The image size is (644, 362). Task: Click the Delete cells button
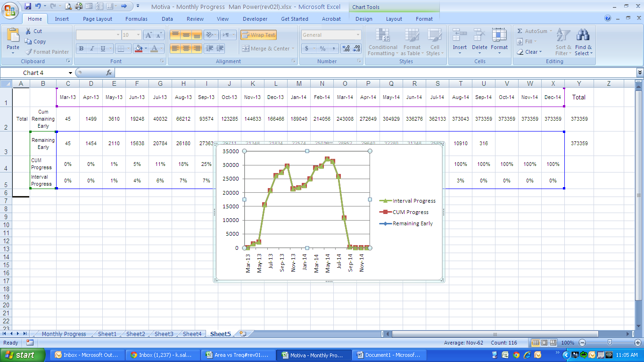click(x=479, y=42)
